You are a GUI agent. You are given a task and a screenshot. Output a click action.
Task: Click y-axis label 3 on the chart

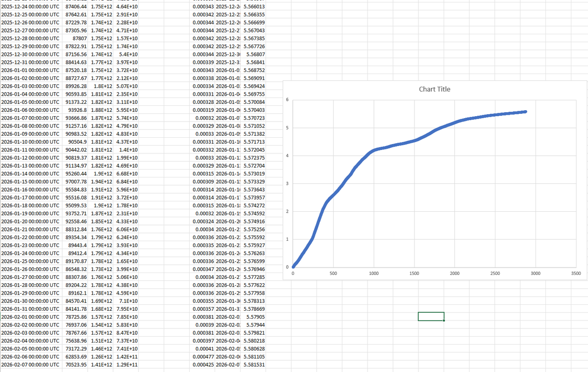[x=288, y=183]
